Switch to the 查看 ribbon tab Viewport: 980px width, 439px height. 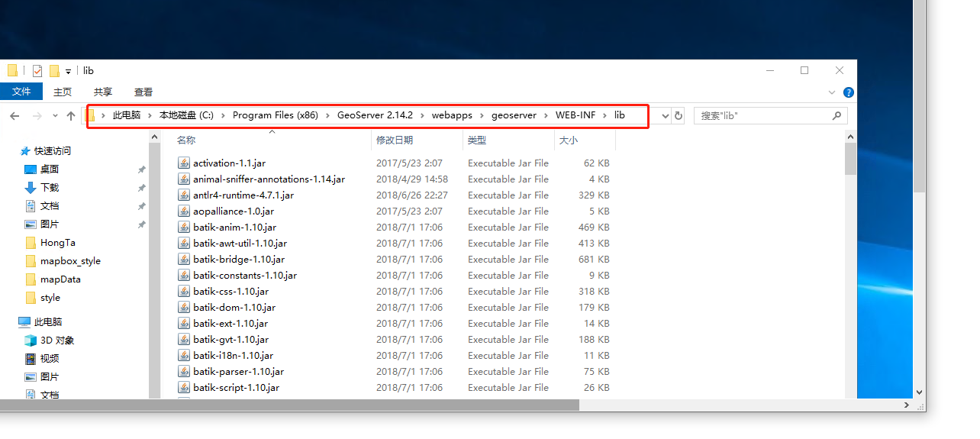click(x=143, y=92)
